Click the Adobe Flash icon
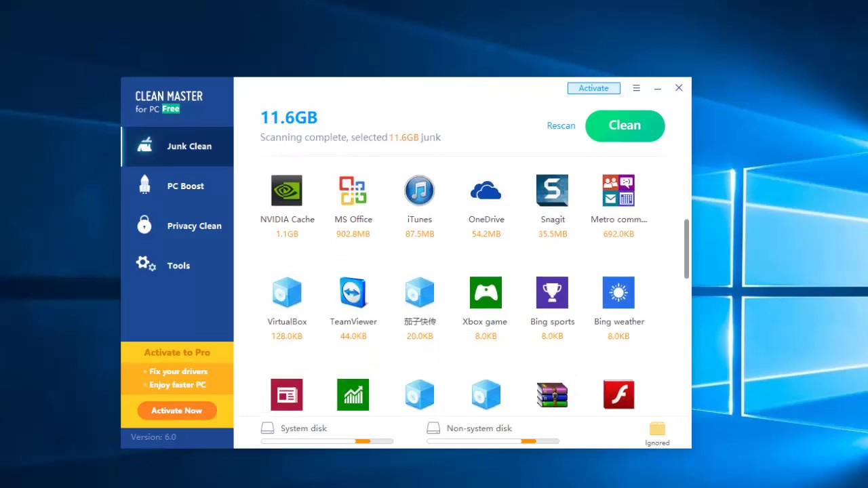This screenshot has height=488, width=868. pos(618,395)
